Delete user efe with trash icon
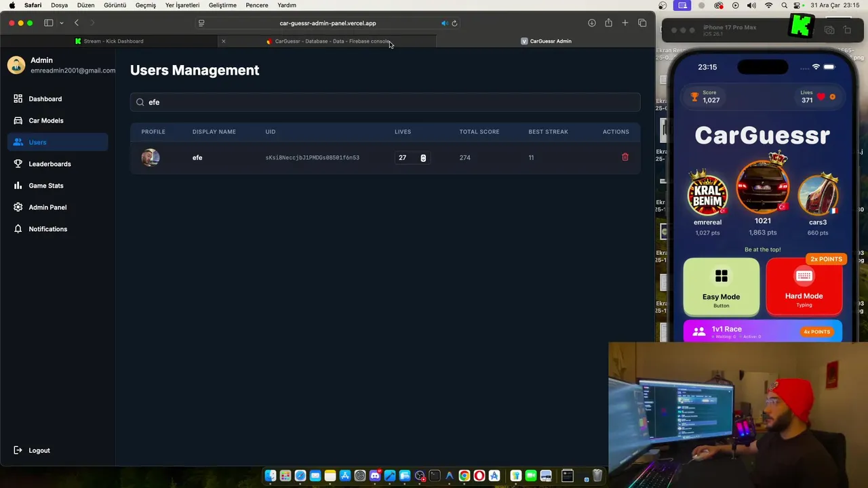868x488 pixels. coord(625,157)
